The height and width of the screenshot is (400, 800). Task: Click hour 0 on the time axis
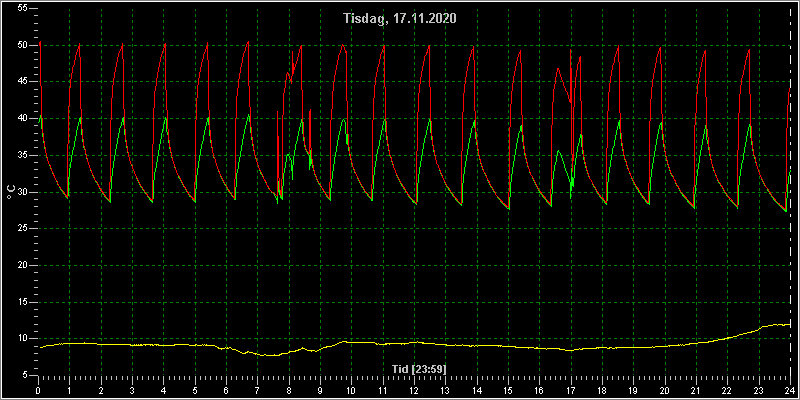38,391
